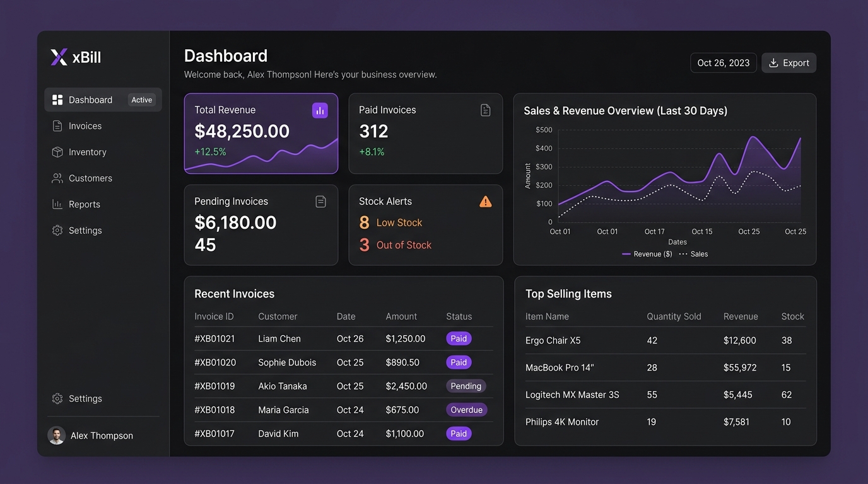Click the Total Revenue sparkline card
The height and width of the screenshot is (484, 868).
click(x=261, y=134)
